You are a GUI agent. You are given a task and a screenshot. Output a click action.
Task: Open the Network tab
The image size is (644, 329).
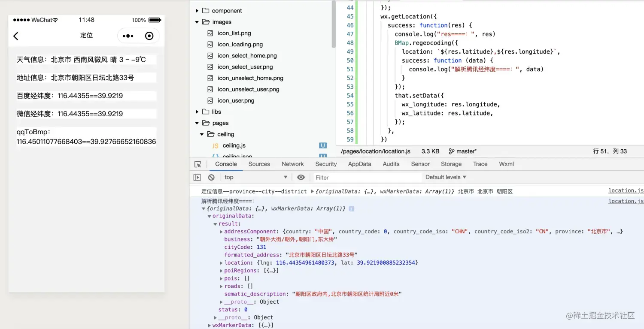point(293,164)
